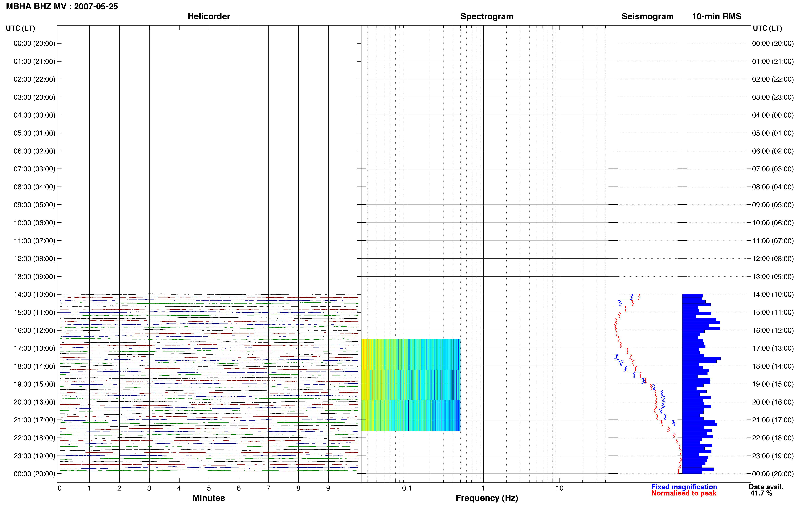Screen dimensions: 812x508
Task: Click right axis label '21:00 (17:00)'
Action: 773,420
